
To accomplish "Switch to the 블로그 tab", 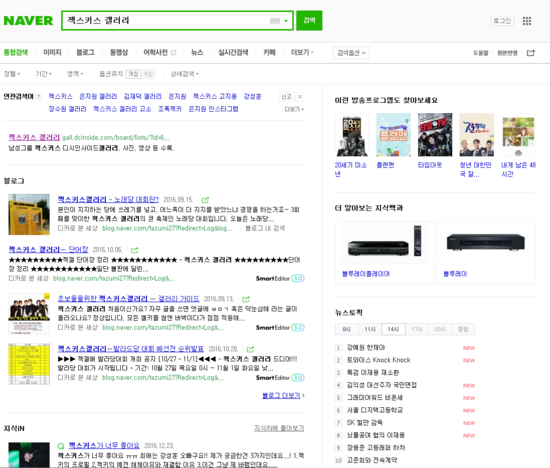I will [x=85, y=53].
